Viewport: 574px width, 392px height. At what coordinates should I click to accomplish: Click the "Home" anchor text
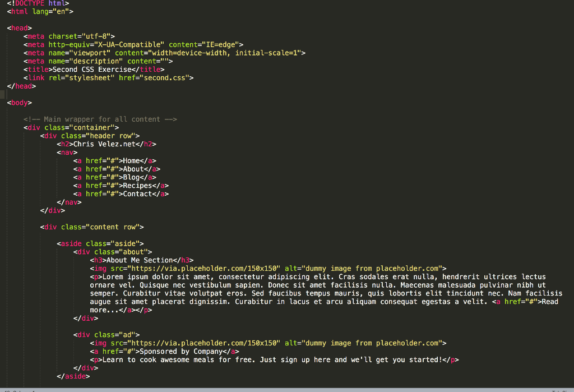[x=131, y=161]
